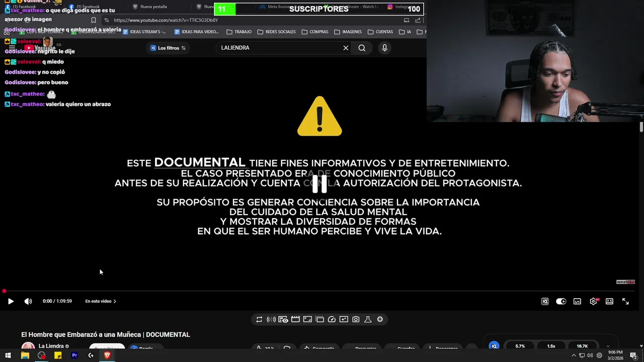
Task: Open OBS Studio from taskbar
Action: tap(42, 355)
